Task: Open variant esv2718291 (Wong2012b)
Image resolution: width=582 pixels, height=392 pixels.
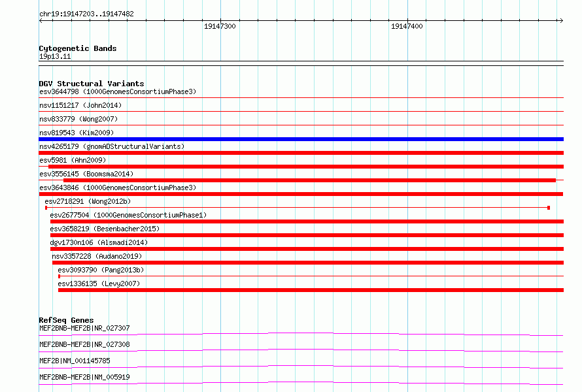Action: [88, 201]
